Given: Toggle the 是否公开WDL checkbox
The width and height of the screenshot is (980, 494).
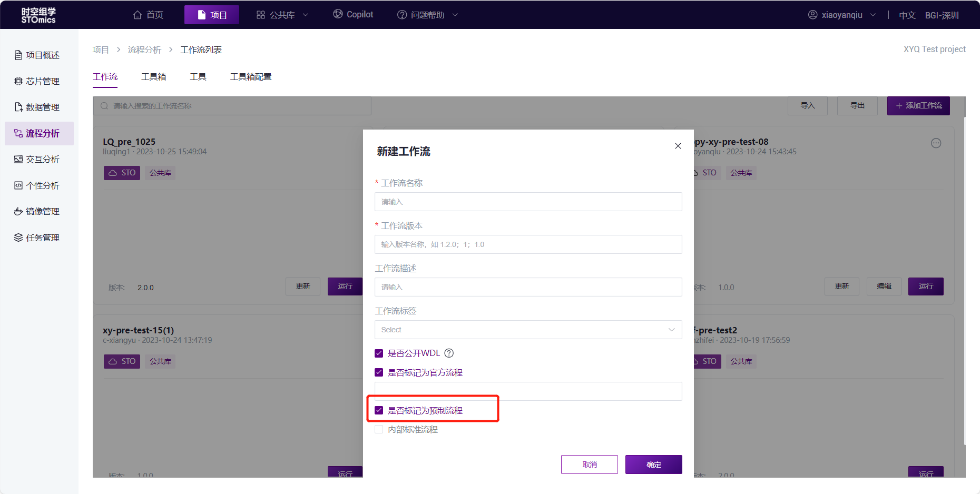Looking at the screenshot, I should pyautogui.click(x=379, y=353).
